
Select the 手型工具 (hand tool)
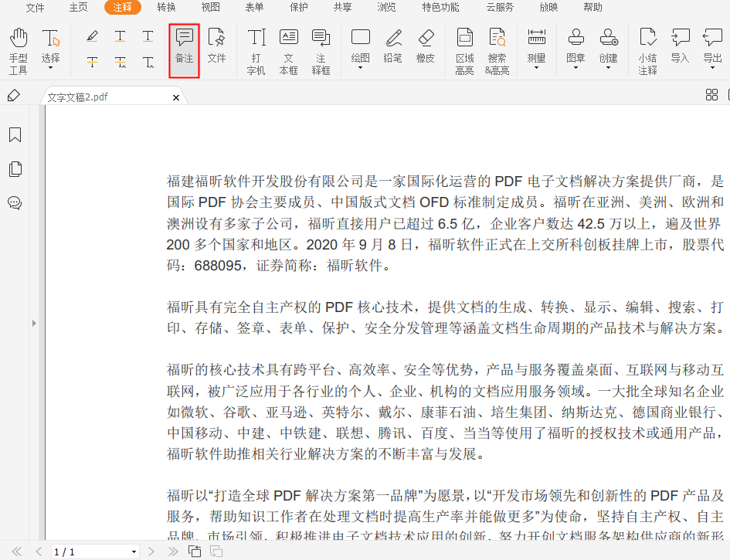[18, 50]
